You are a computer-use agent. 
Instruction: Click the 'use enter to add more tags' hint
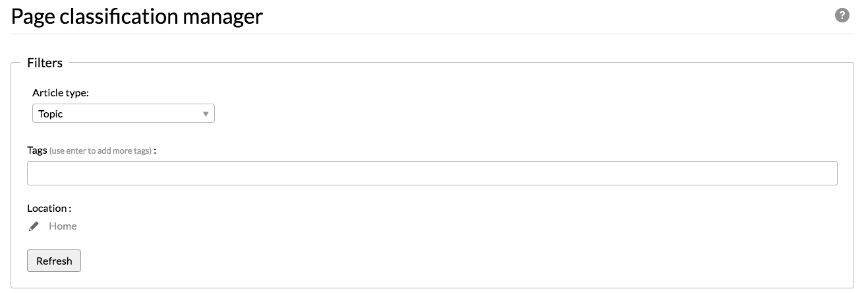tap(100, 150)
